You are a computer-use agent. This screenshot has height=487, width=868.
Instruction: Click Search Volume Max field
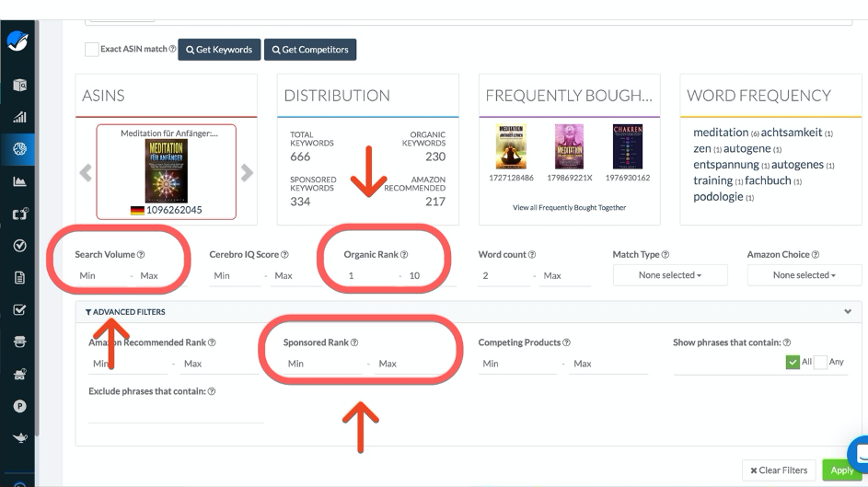click(x=161, y=275)
